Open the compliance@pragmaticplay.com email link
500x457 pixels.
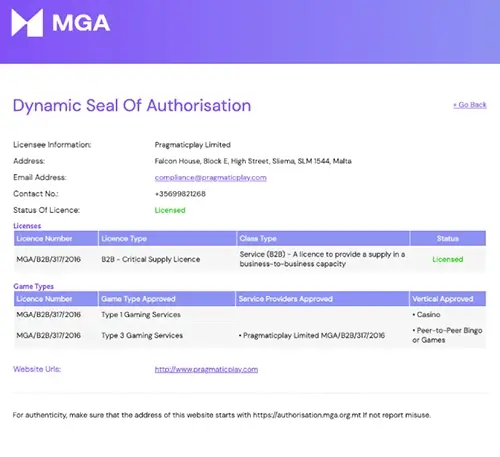210,178
